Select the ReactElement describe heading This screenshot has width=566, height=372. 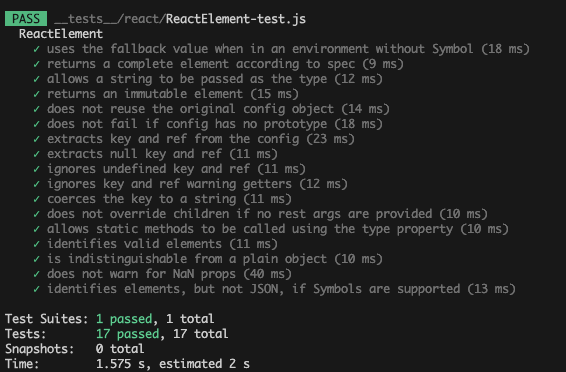[61, 34]
